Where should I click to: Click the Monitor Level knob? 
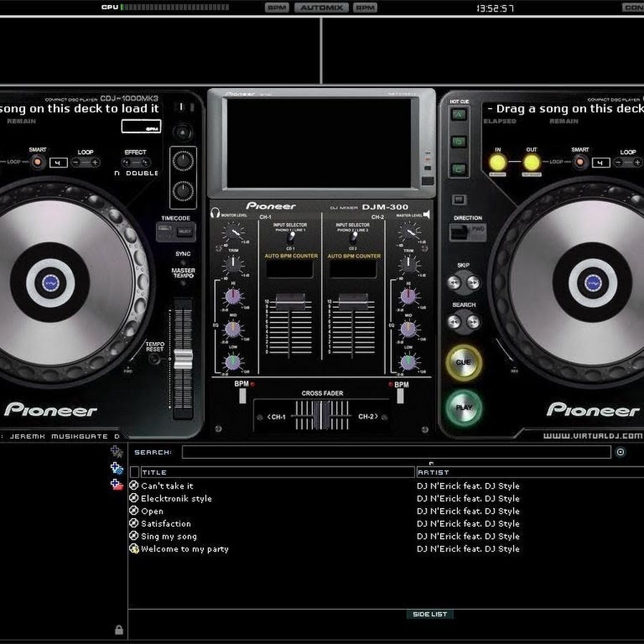(233, 233)
